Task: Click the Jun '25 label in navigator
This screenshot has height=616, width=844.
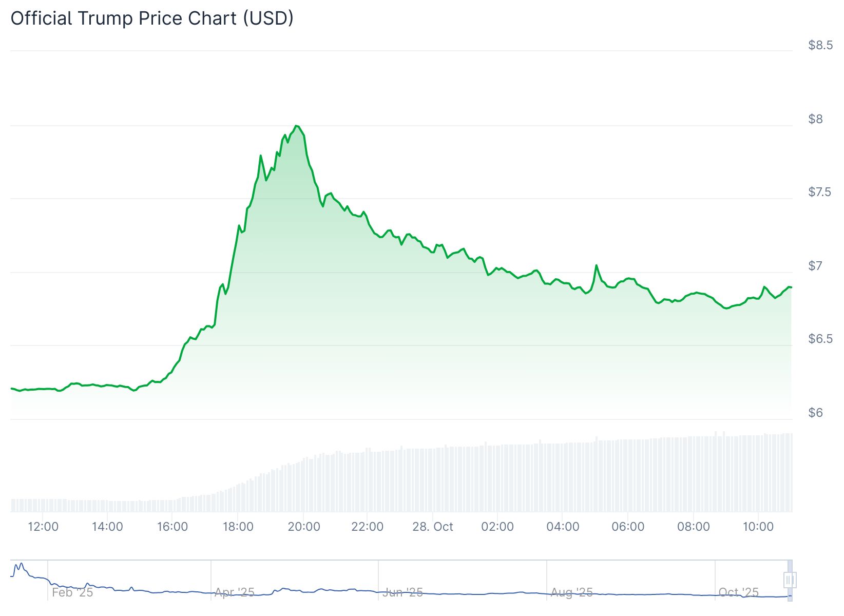Action: [x=403, y=592]
